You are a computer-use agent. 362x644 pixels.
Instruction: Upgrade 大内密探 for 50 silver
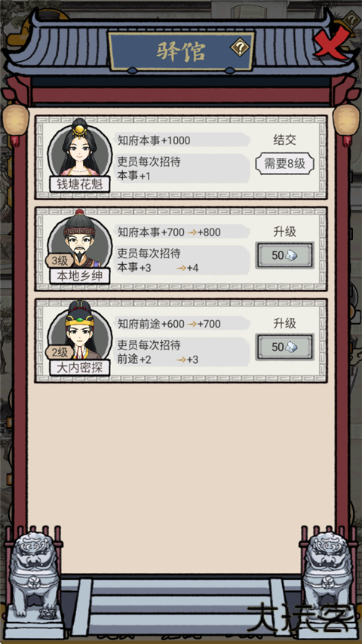[284, 347]
